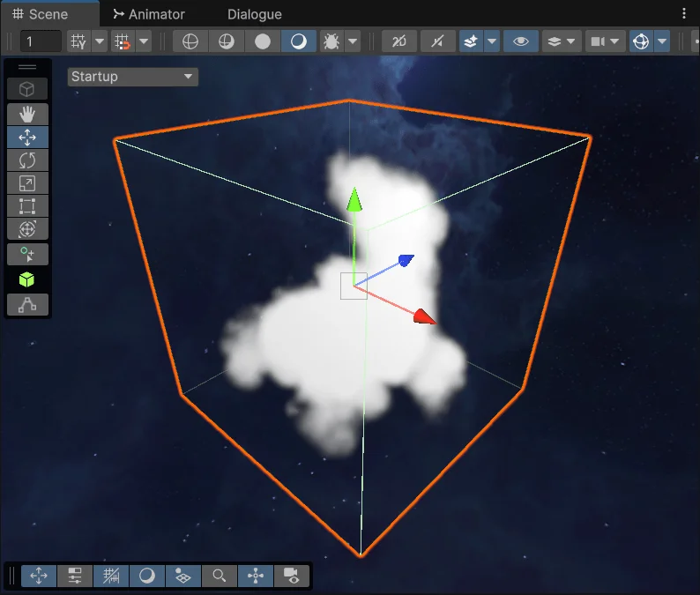The height and width of the screenshot is (595, 700).
Task: Click the green cube editor tool icon
Action: (27, 279)
